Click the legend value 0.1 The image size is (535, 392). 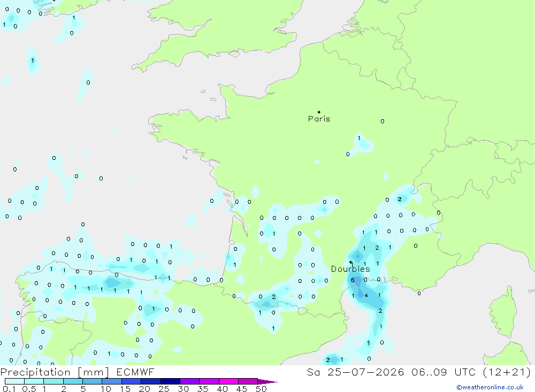9,389
